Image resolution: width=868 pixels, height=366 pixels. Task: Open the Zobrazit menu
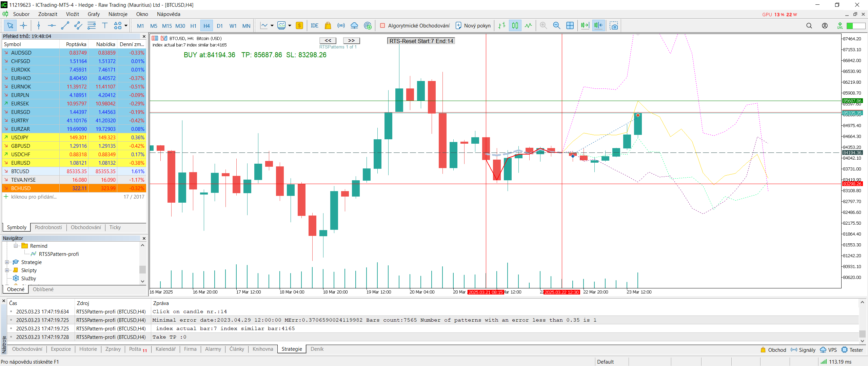click(48, 14)
